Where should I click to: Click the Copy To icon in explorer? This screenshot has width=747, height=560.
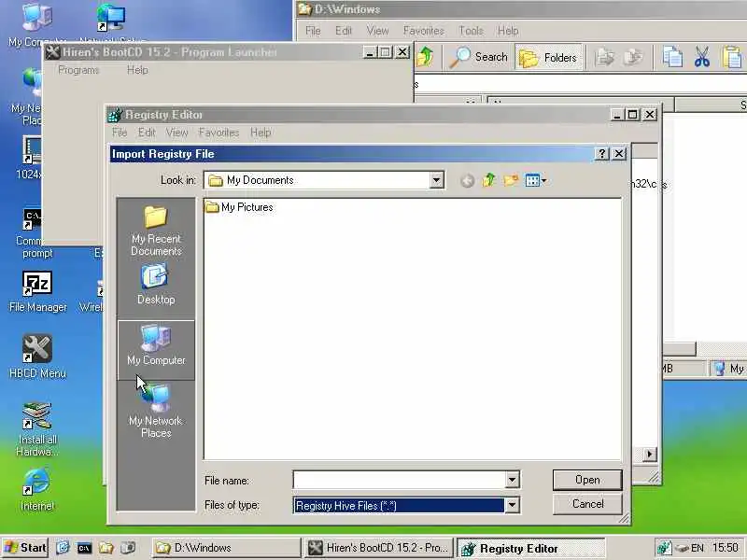tap(633, 57)
